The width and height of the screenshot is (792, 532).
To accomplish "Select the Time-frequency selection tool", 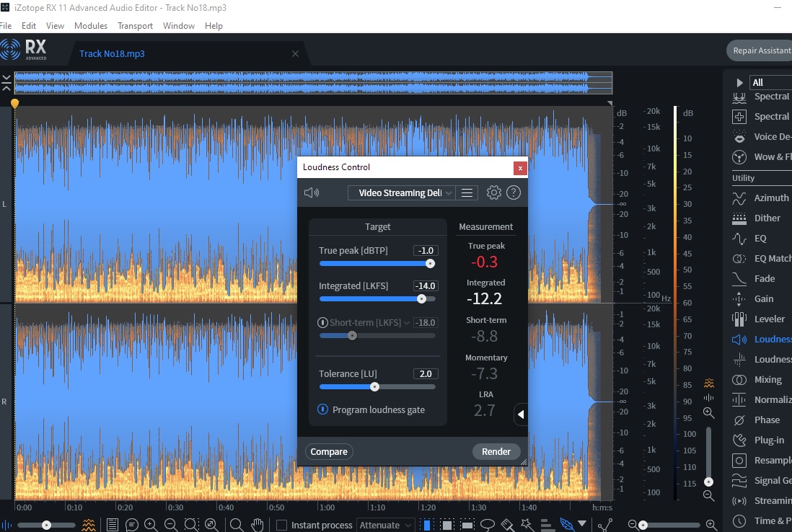I will (447, 525).
